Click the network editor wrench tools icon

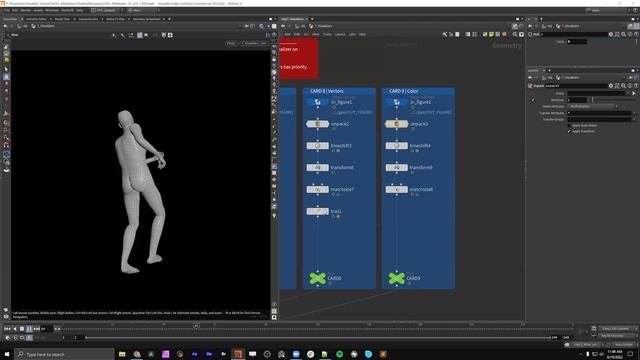pos(444,35)
